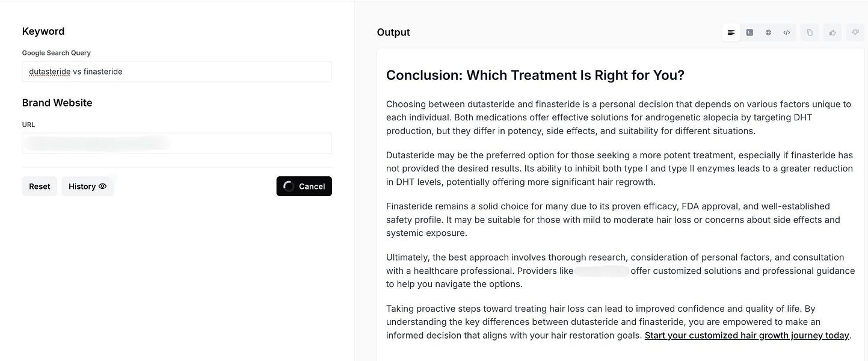Copy the output with the copy icon
868x361 pixels.
[810, 32]
